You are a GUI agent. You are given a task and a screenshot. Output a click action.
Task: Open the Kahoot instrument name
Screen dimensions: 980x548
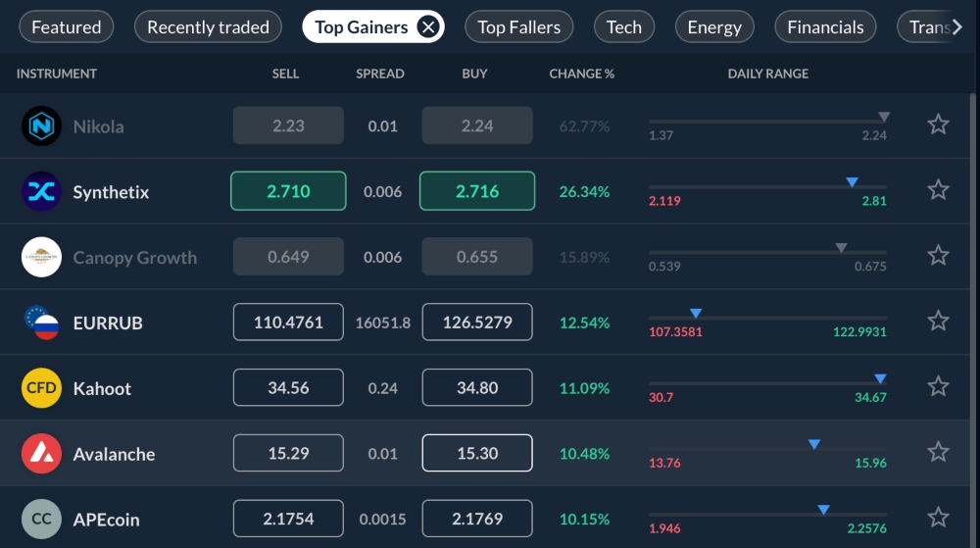coord(102,388)
